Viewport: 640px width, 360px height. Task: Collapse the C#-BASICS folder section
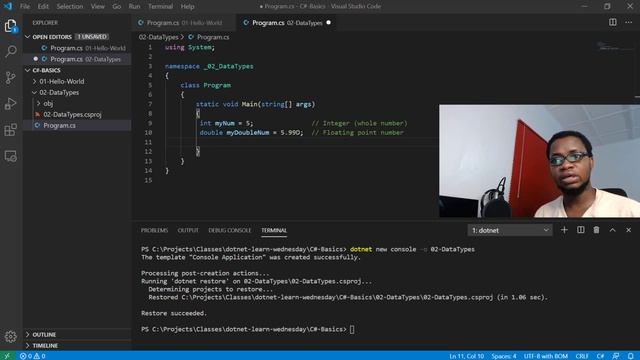tap(27, 70)
